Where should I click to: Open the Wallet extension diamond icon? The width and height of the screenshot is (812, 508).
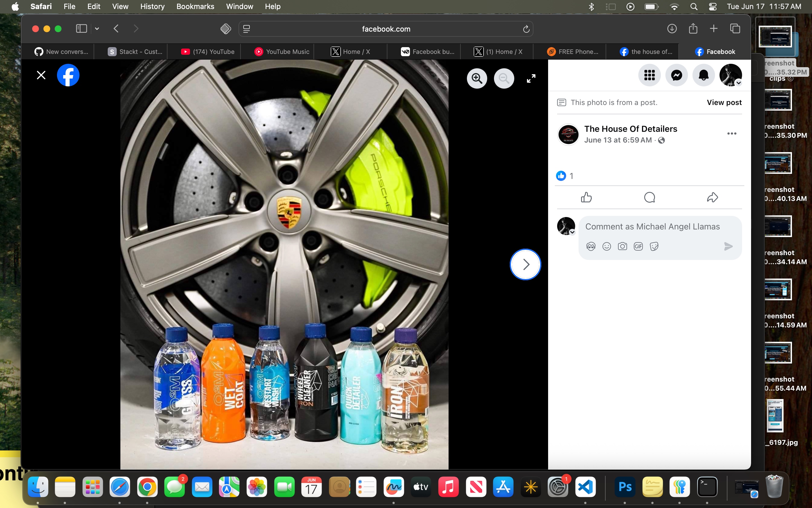click(x=226, y=29)
